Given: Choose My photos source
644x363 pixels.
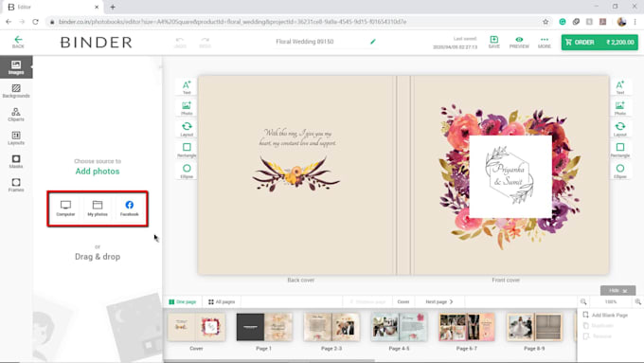Looking at the screenshot, I should click(98, 209).
